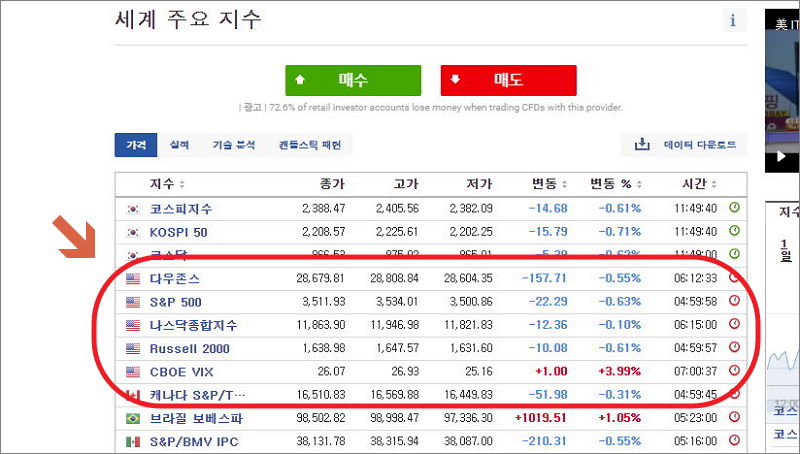Click the S&P 500 high value 3,534.01
Image resolution: width=800 pixels, height=454 pixels.
point(397,302)
